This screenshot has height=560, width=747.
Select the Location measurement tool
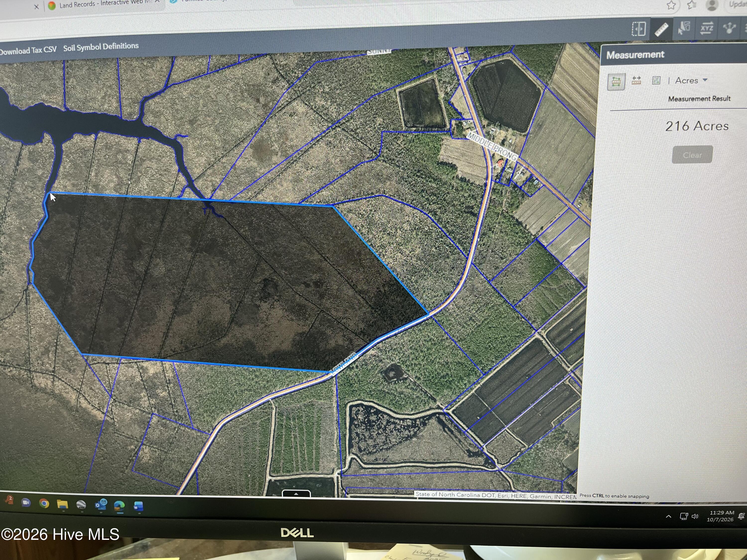pyautogui.click(x=656, y=80)
